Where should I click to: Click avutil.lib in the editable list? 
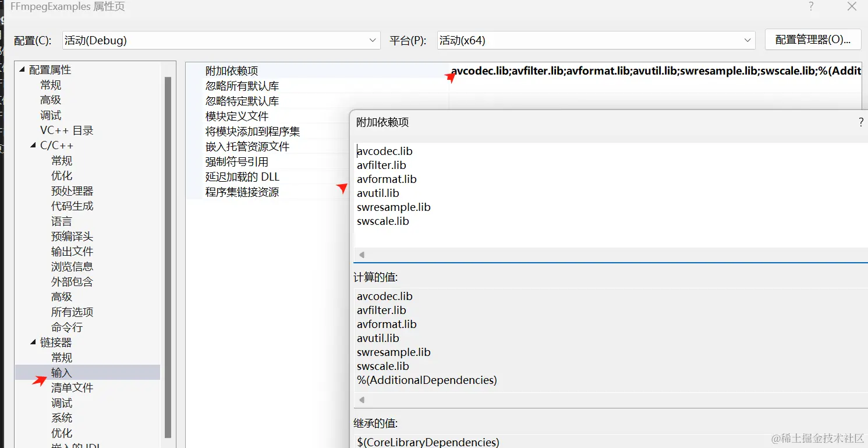[378, 193]
